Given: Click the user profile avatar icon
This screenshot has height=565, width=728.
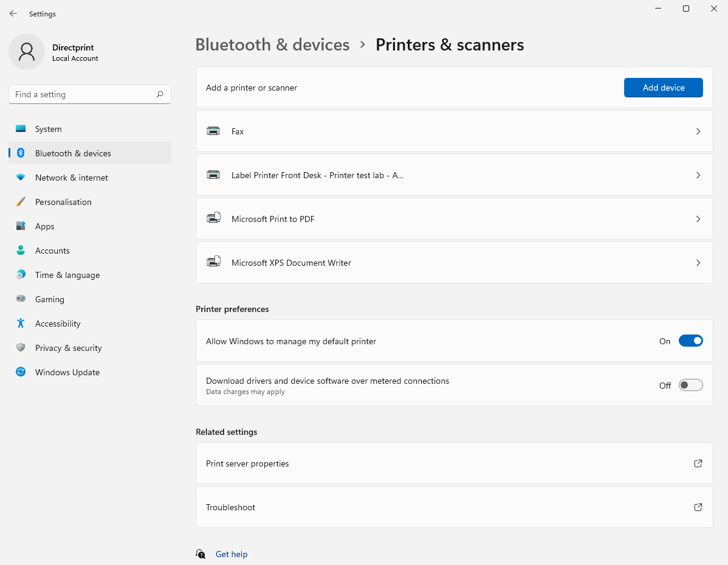Looking at the screenshot, I should [27, 52].
